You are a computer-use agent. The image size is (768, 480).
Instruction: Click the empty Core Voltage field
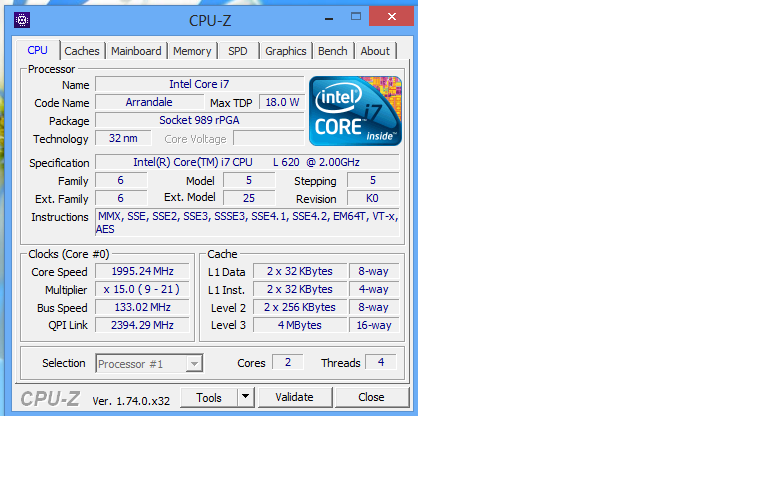(x=268, y=139)
